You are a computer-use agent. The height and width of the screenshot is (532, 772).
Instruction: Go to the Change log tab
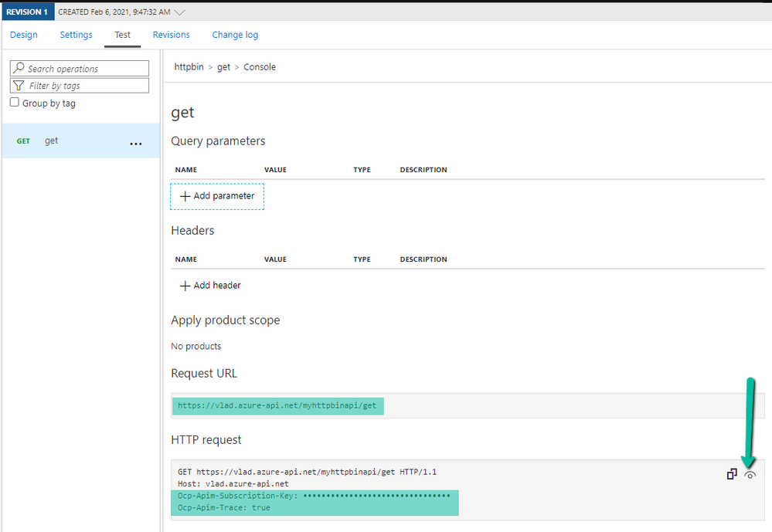coord(235,35)
